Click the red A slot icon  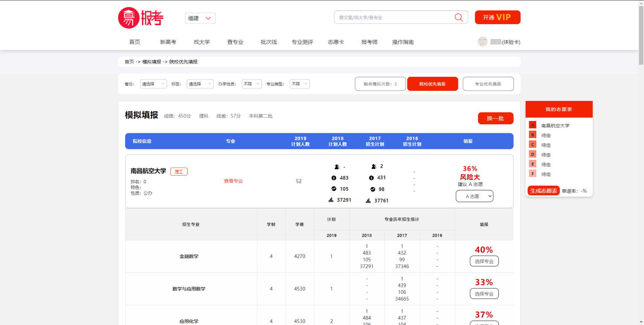click(x=533, y=125)
